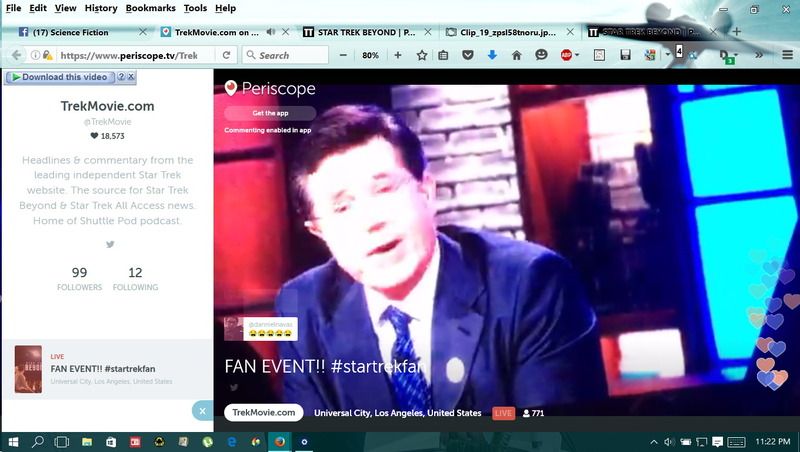Viewport: 800px width, 452px height.
Task: Reload the current page
Action: pyautogui.click(x=226, y=55)
